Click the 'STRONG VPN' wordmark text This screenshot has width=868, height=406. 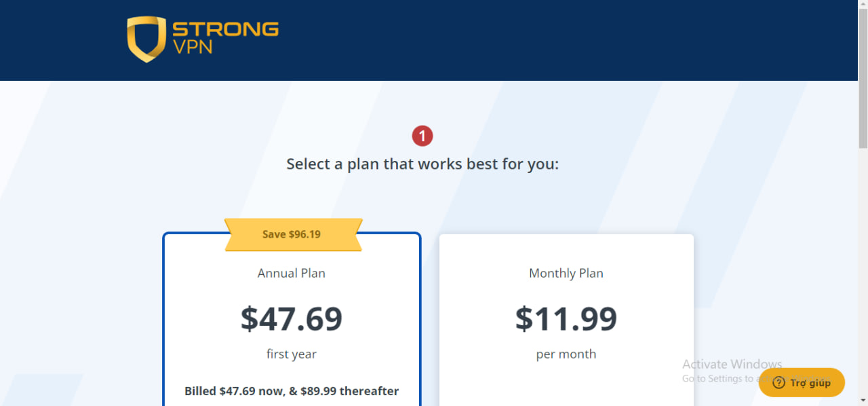226,37
